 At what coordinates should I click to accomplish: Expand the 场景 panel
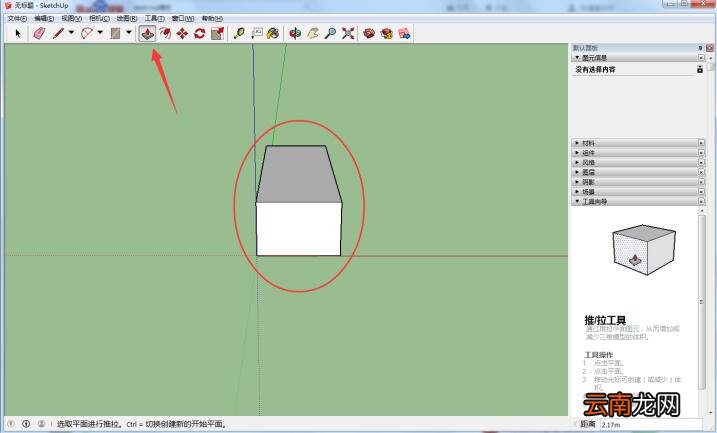pyautogui.click(x=577, y=192)
